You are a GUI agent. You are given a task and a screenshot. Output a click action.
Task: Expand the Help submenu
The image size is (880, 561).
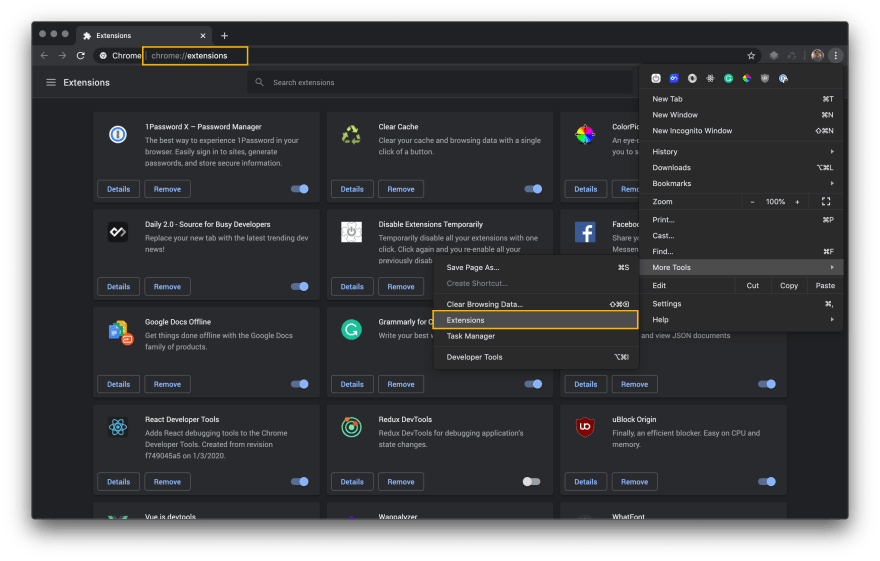pos(741,319)
